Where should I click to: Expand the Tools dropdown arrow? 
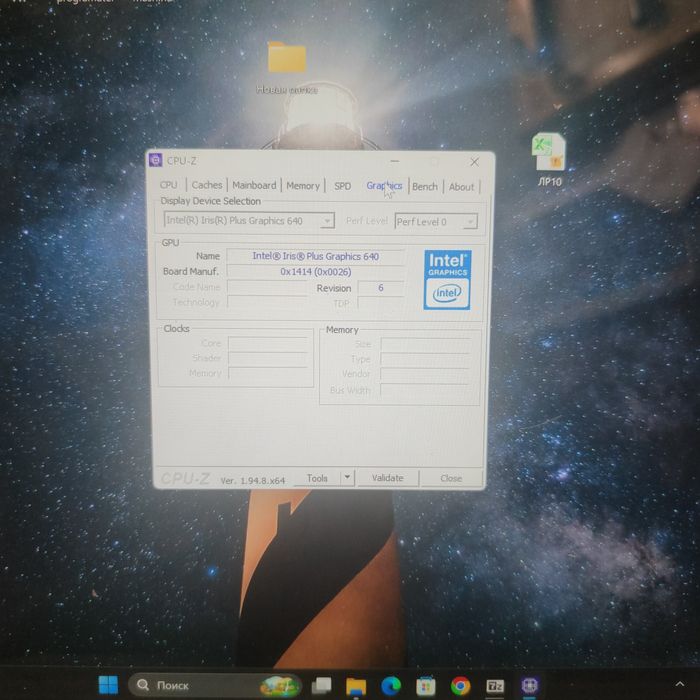tap(347, 478)
